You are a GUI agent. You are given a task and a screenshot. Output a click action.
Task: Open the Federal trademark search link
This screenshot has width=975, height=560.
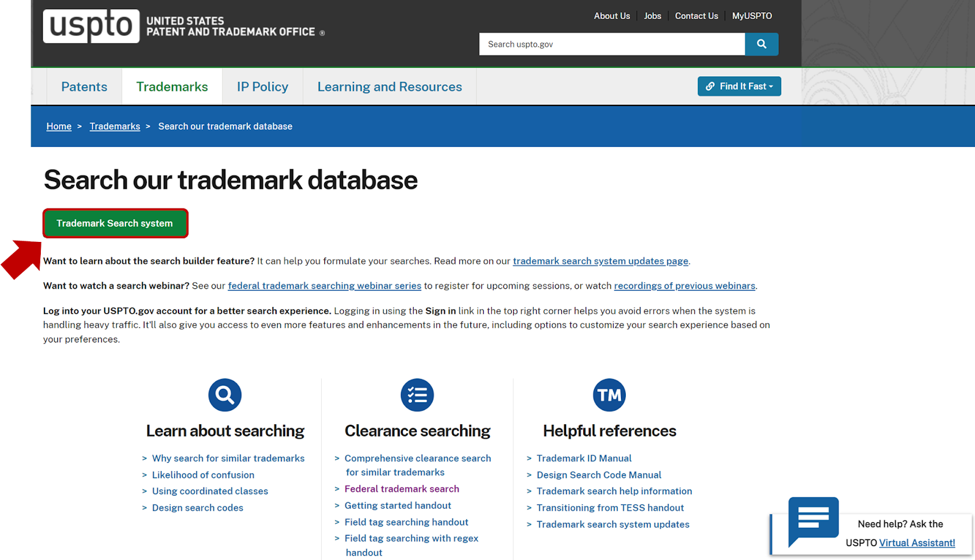pyautogui.click(x=402, y=489)
